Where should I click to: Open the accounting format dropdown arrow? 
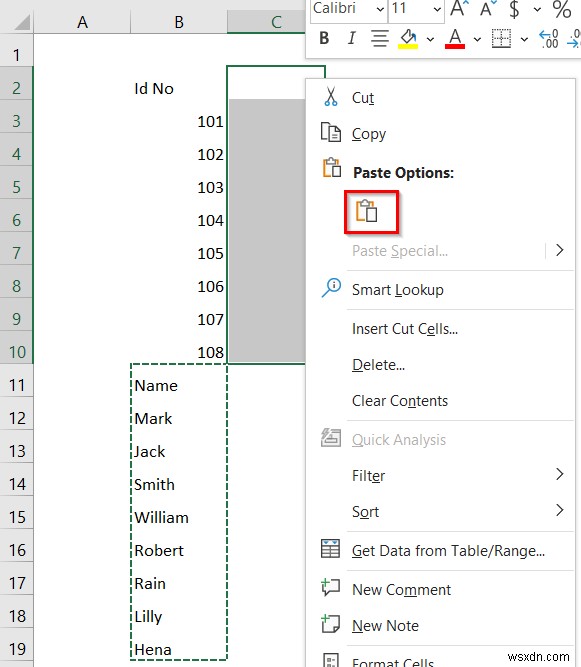pyautogui.click(x=537, y=9)
